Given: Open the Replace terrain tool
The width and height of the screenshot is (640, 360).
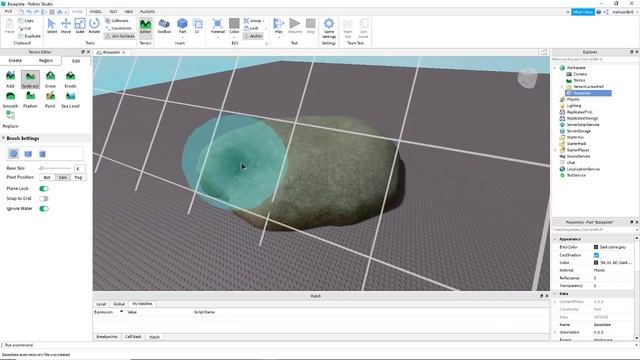Looking at the screenshot, I should [10, 119].
